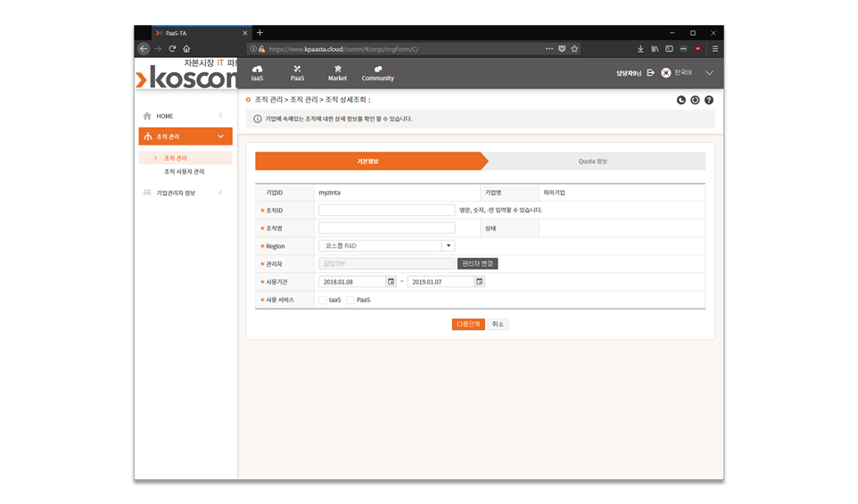Click the logout icon next to 담당자9님
Screen dimensions: 858x504
[650, 72]
